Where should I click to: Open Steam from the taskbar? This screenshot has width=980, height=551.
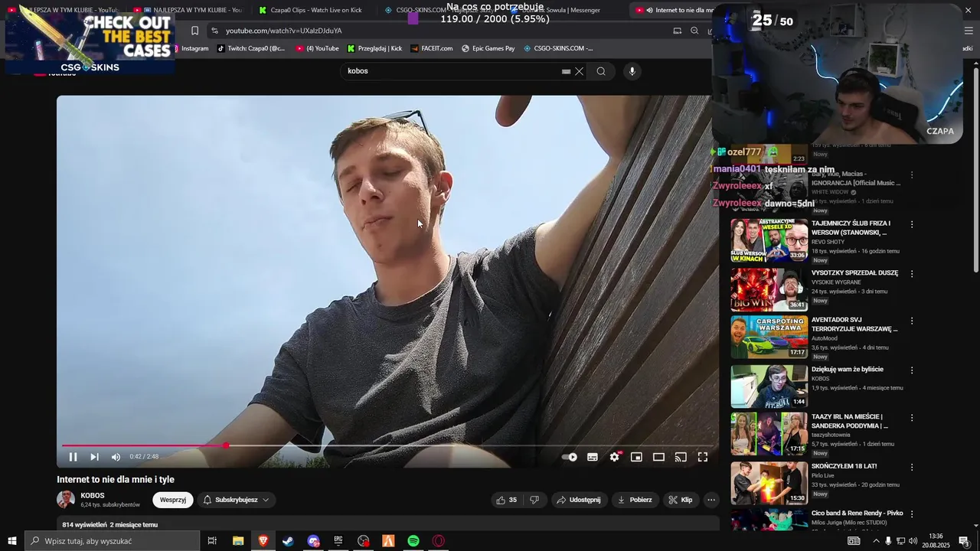pos(288,541)
